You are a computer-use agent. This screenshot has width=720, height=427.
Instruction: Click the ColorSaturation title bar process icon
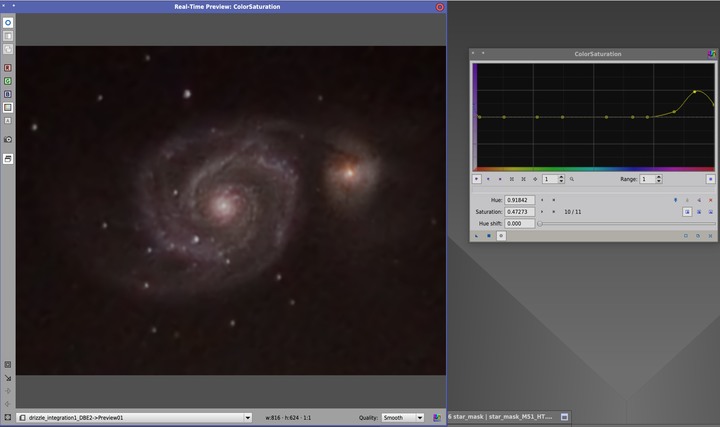pyautogui.click(x=711, y=54)
